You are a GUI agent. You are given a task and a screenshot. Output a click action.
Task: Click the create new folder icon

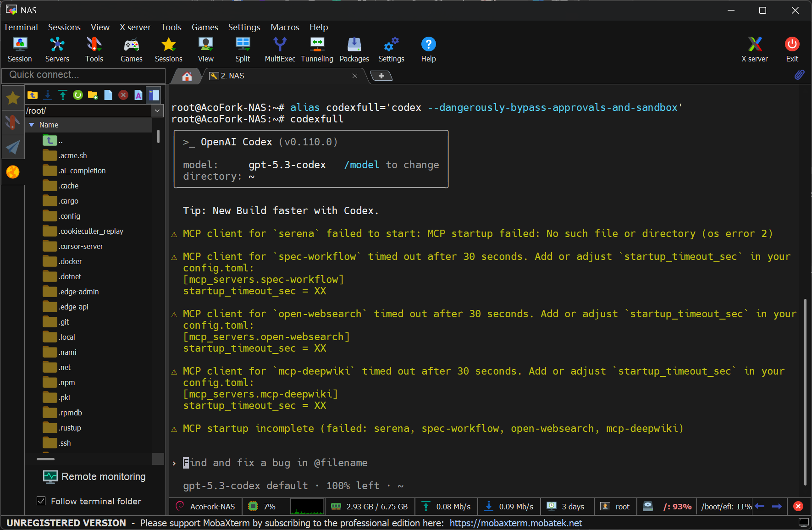[93, 95]
